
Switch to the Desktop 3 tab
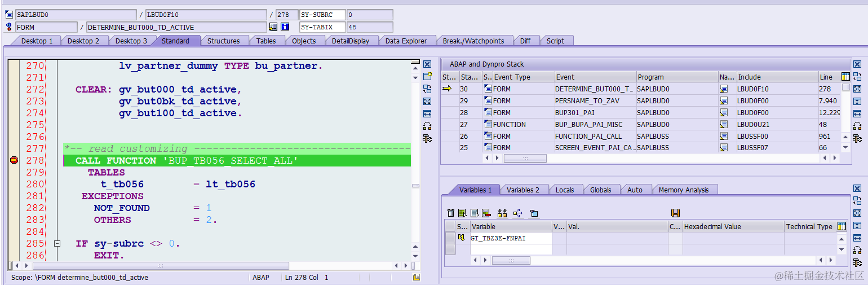(131, 41)
